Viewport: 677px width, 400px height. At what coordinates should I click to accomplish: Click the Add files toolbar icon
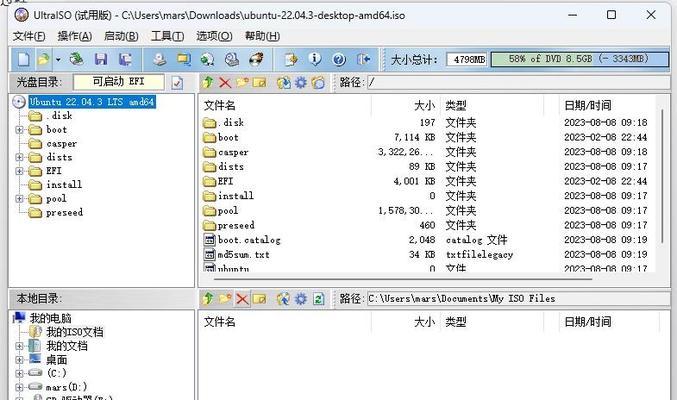click(291, 59)
